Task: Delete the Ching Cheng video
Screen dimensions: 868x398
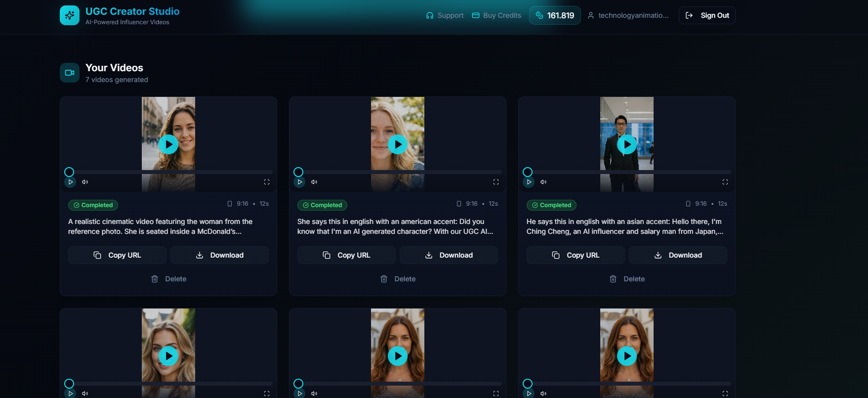Action: (627, 279)
